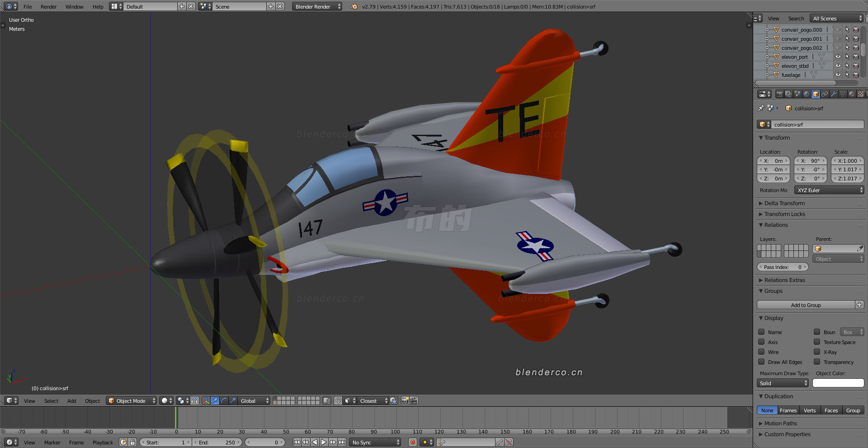This screenshot has width=868, height=448.
Task: Toggle visibility eye for elevon_stbd
Action: coord(838,66)
